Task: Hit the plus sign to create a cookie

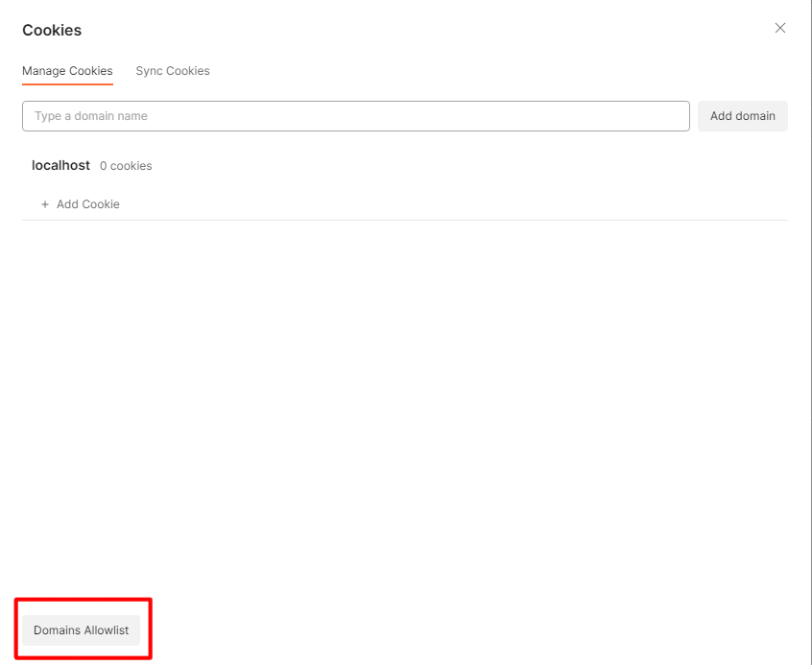Action: (45, 204)
